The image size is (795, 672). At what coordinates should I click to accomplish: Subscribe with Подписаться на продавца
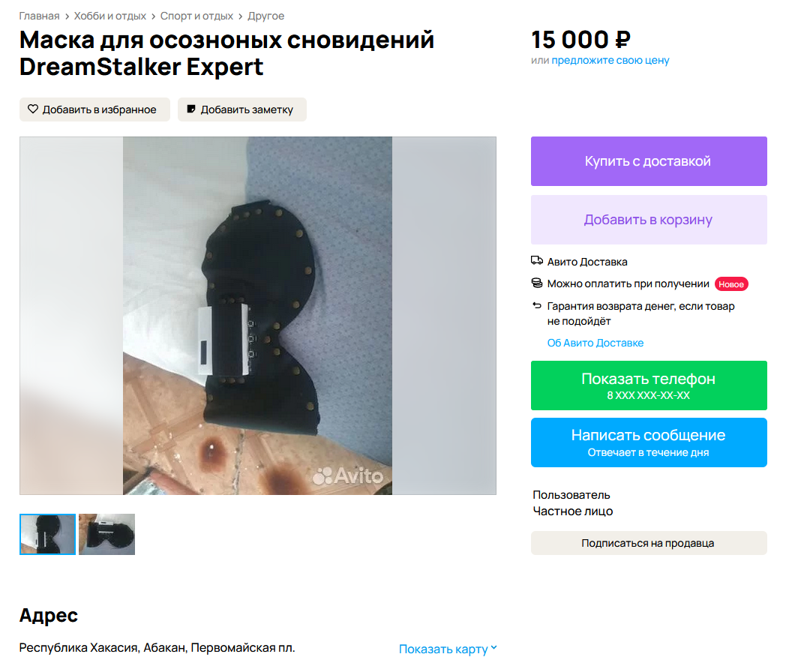[x=649, y=543]
